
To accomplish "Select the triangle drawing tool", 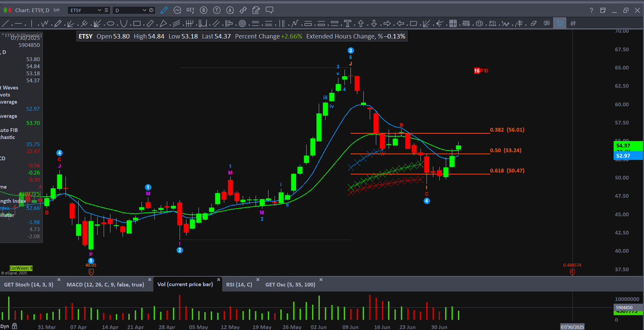I will (x=163, y=23).
